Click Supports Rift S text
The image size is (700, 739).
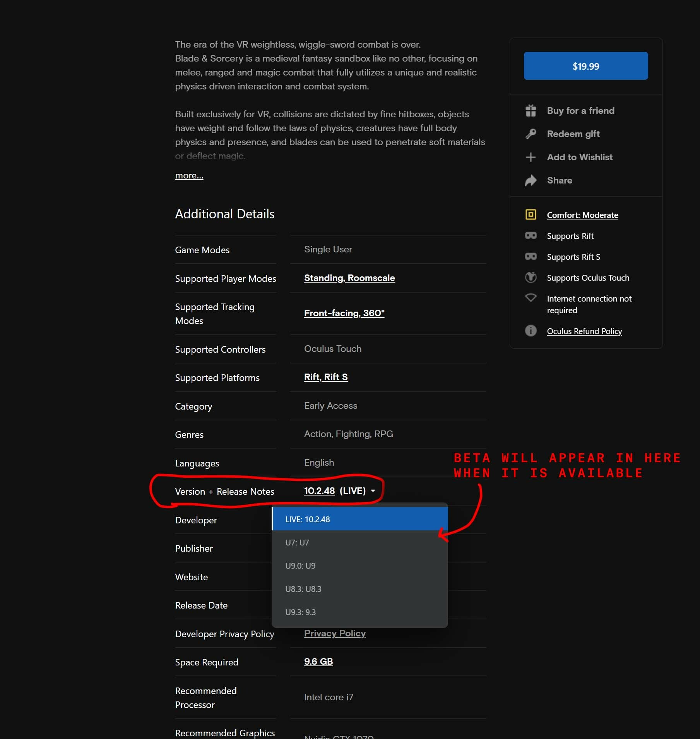pos(573,257)
